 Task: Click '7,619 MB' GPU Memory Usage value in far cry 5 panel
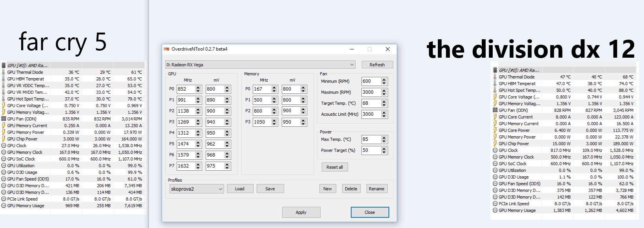[x=133, y=206]
